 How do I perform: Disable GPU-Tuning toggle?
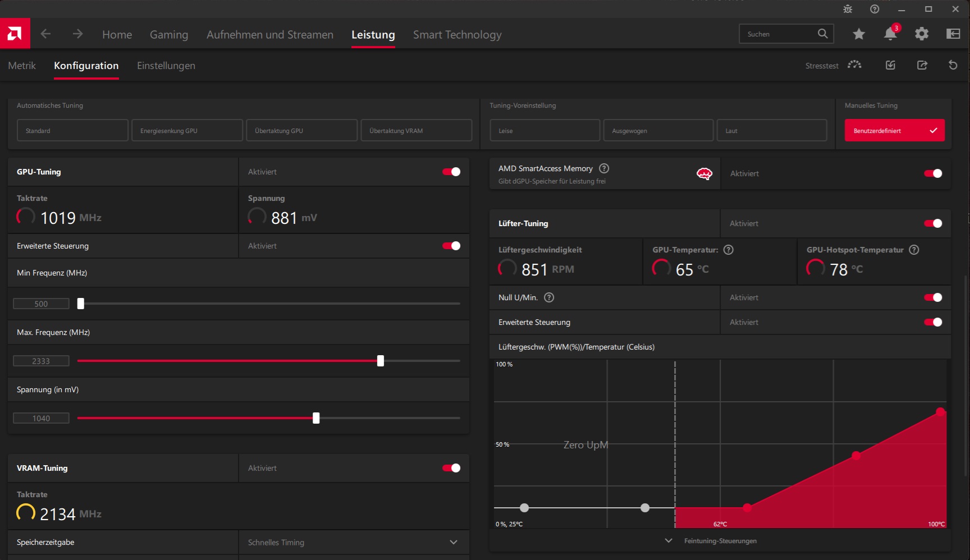point(451,172)
